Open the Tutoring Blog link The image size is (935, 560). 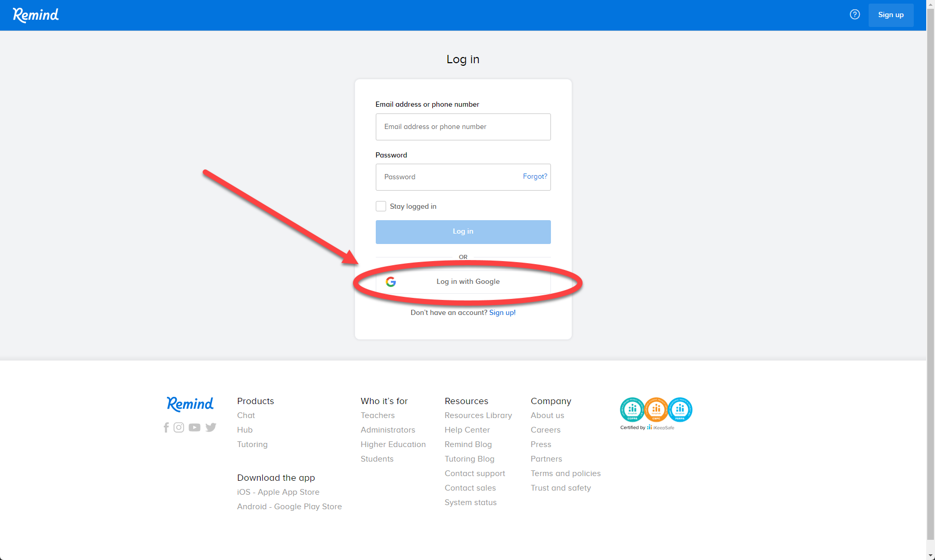[470, 459]
